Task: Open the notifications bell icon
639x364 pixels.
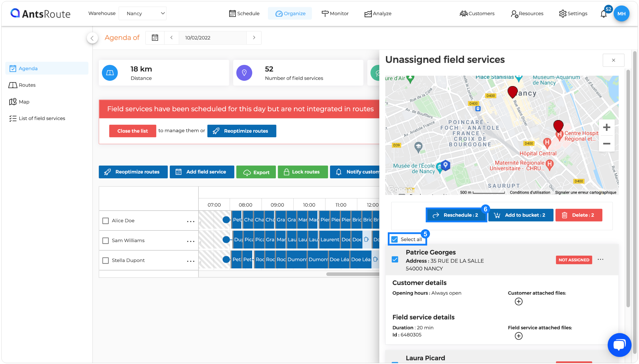Action: pyautogui.click(x=603, y=14)
